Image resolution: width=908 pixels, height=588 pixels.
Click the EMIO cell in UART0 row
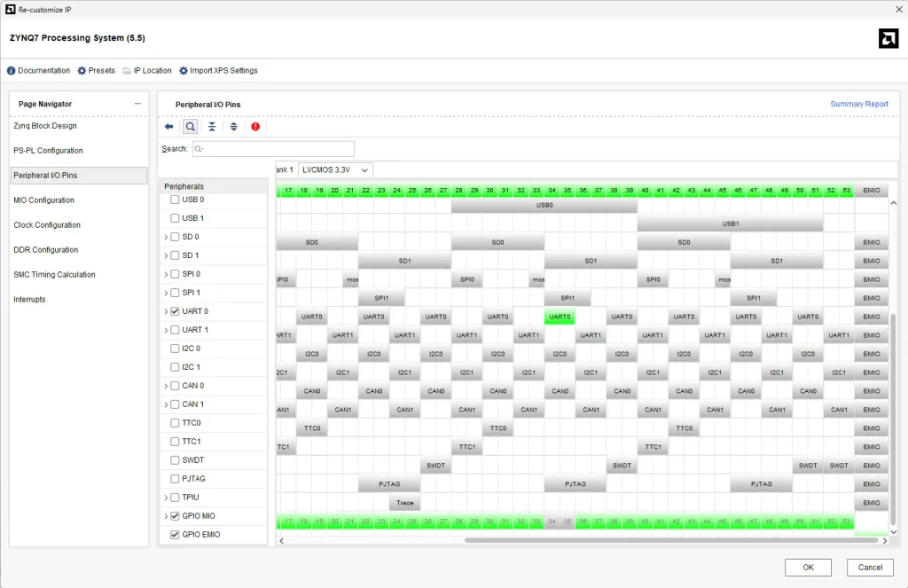[x=871, y=317]
